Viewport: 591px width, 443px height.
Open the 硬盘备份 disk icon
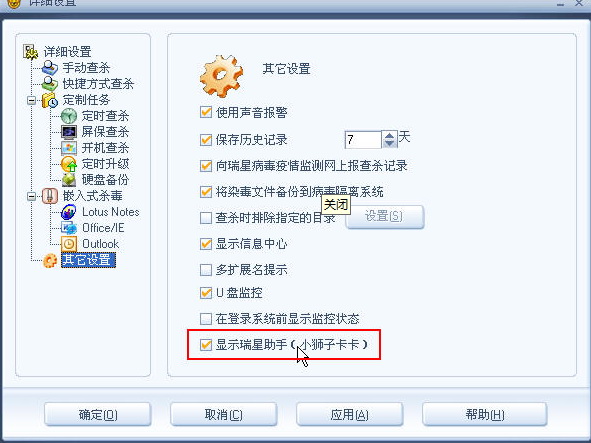point(69,180)
